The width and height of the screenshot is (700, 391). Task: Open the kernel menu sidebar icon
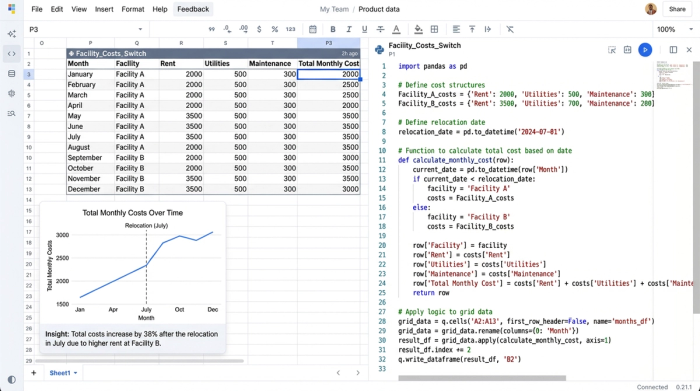tap(12, 93)
